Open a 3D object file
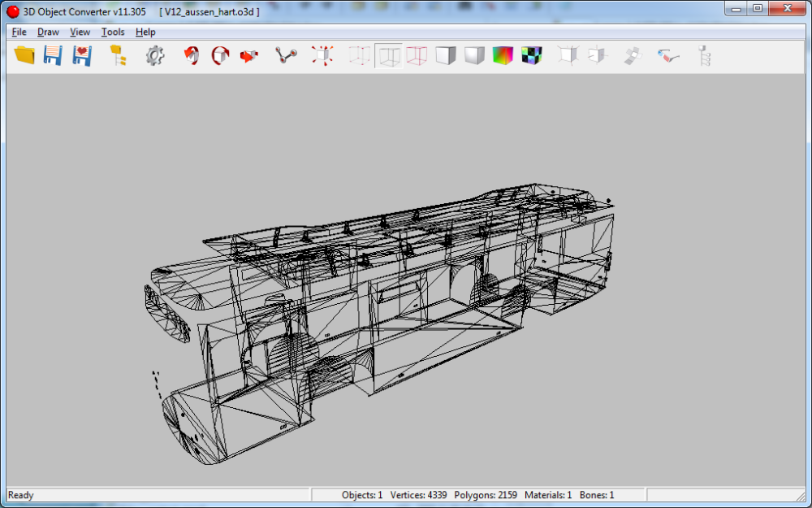This screenshot has height=508, width=812. [23, 55]
